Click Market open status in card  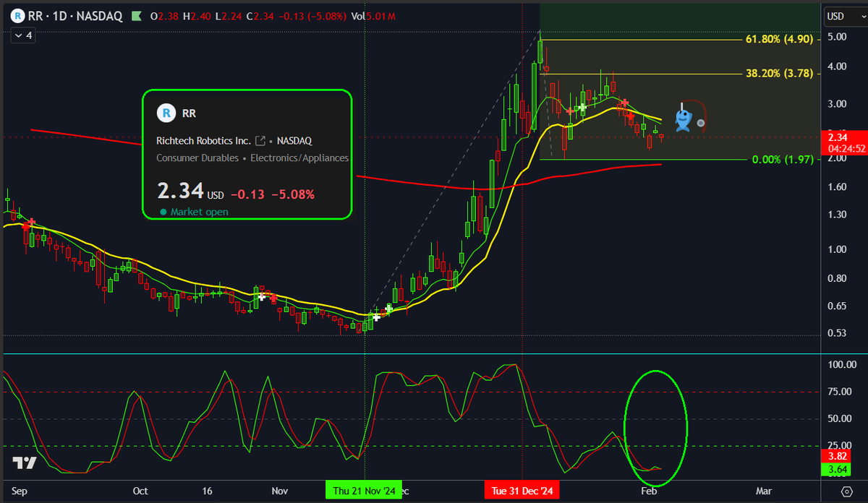click(194, 212)
